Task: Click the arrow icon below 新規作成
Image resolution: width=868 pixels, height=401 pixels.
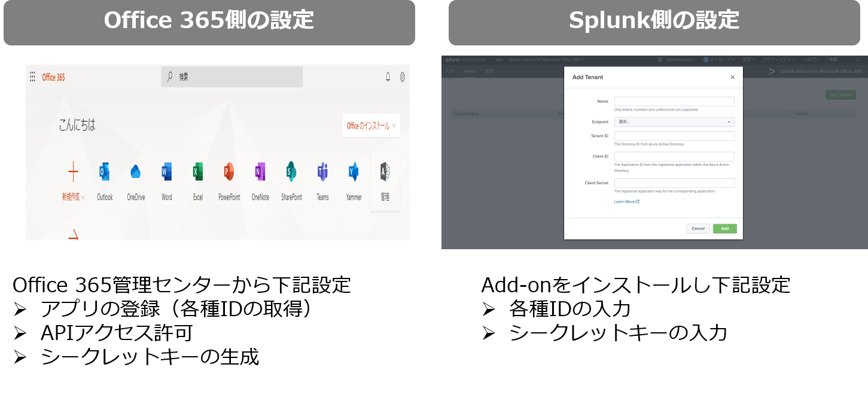Action: [73, 235]
